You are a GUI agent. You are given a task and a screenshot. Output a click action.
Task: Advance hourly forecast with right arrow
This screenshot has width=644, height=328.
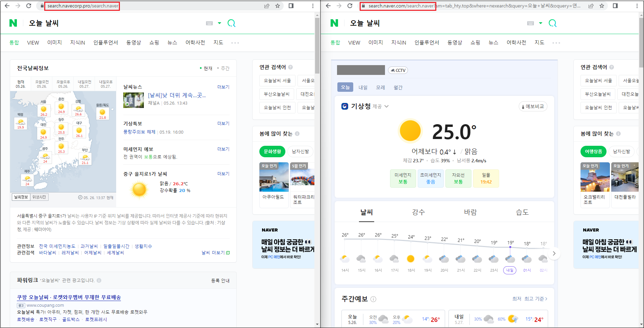(554, 253)
